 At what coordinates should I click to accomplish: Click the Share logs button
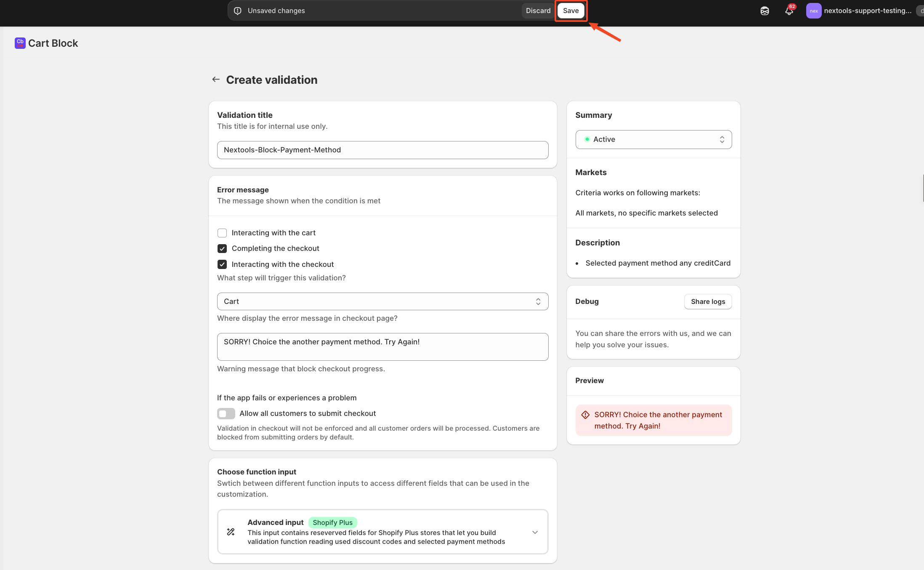708,301
